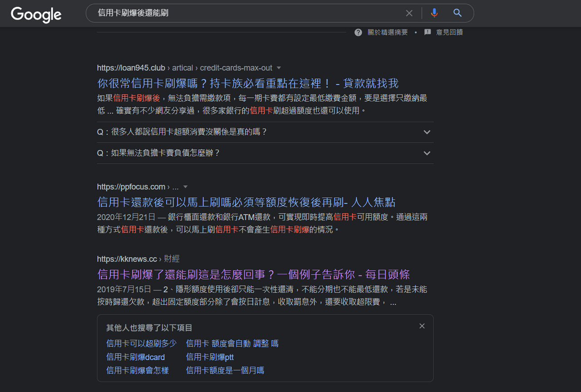581x392 pixels.
Task: Click 意見回饋 to send feedback
Action: tap(449, 32)
